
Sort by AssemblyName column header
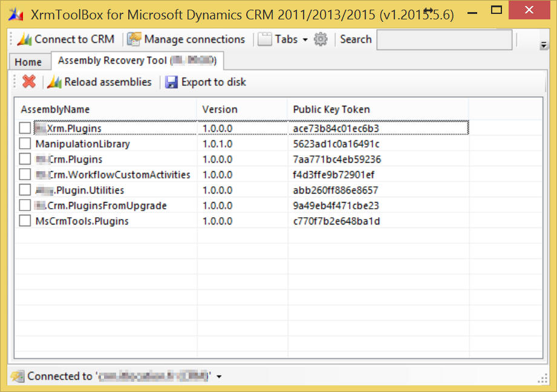point(106,109)
